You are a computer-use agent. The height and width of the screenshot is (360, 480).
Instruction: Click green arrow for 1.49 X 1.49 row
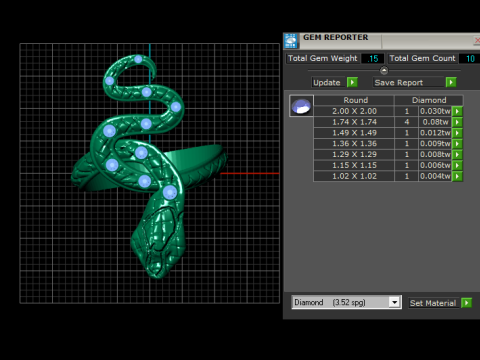point(457,133)
